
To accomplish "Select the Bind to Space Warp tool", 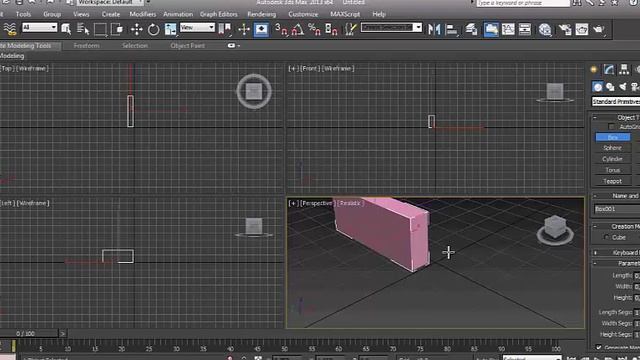I will (10, 29).
